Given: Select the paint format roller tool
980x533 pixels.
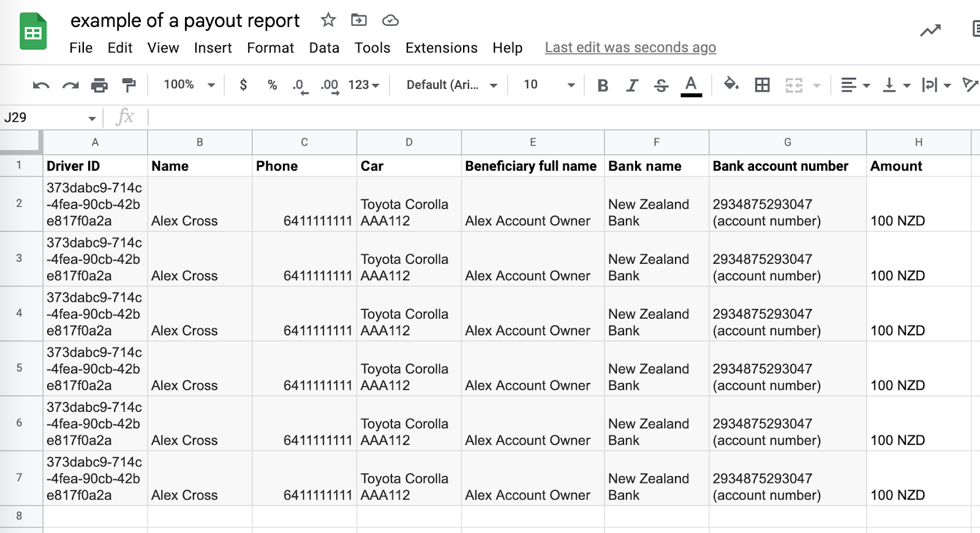Looking at the screenshot, I should (129, 85).
